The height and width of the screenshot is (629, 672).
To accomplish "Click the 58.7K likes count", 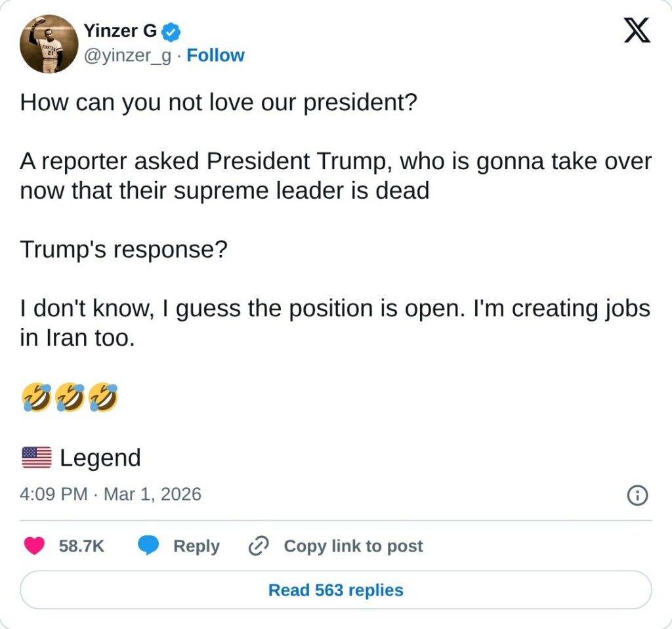I will coord(81,546).
